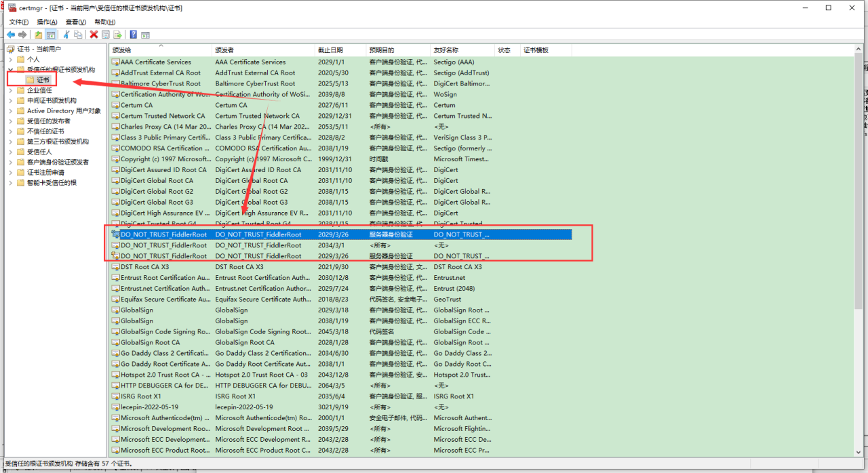
Task: Expand the 不信任的证书 tree node
Action: click(10, 131)
